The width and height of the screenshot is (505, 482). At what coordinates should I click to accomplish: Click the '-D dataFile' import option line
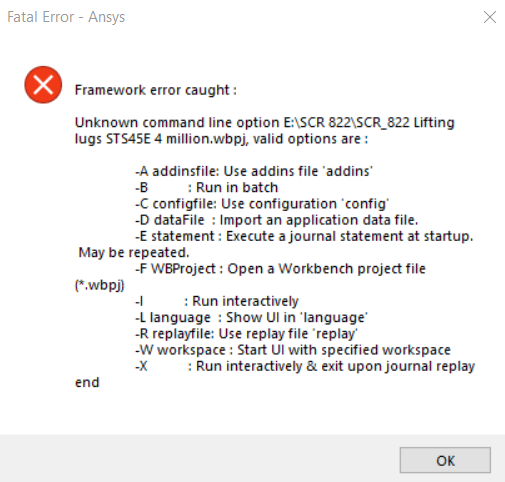coord(277,220)
